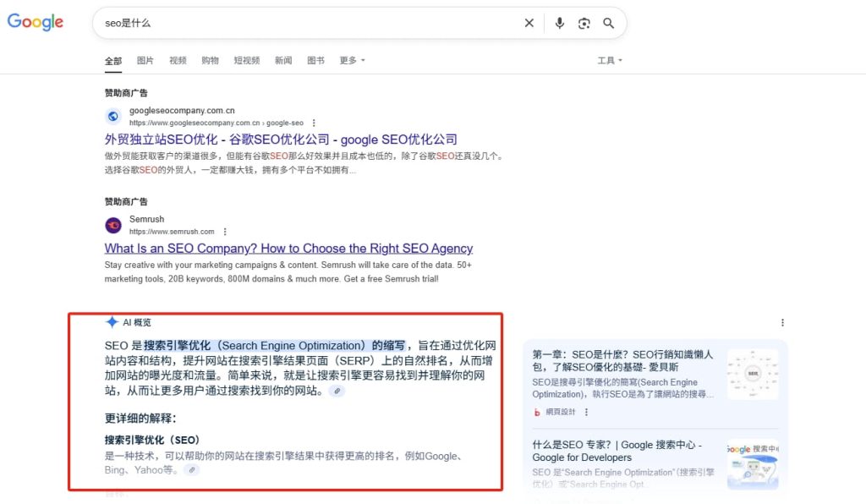Open the 網頁設計 three-dot menu

tap(586, 412)
